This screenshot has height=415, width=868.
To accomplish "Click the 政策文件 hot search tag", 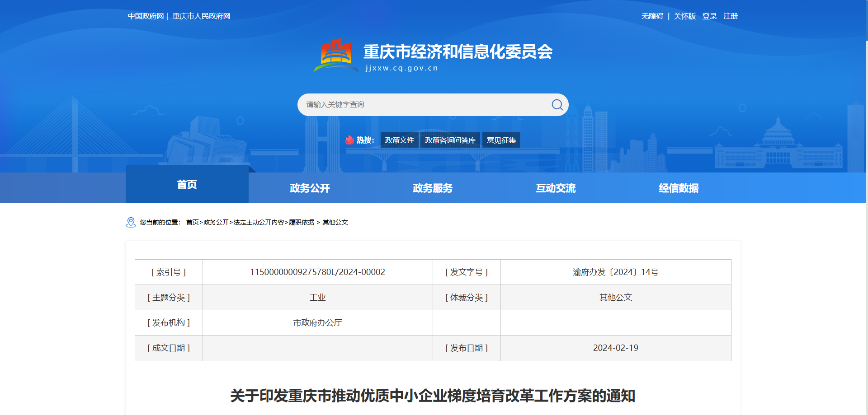I will [399, 140].
